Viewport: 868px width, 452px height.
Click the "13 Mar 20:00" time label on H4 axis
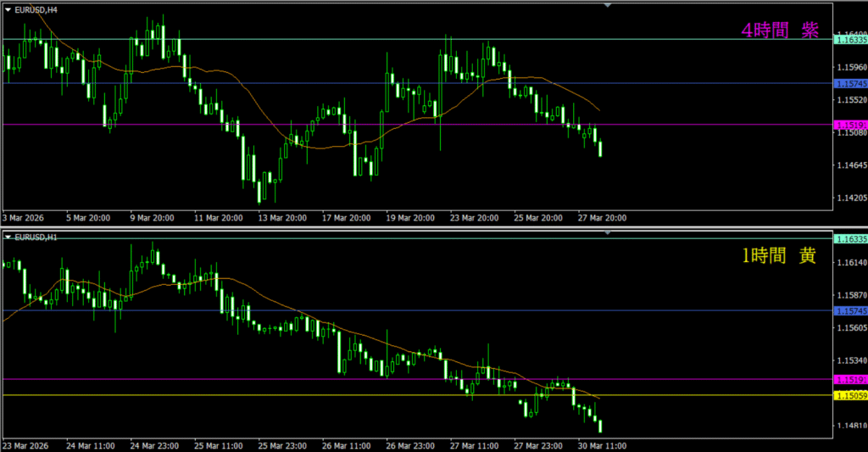[x=282, y=218]
